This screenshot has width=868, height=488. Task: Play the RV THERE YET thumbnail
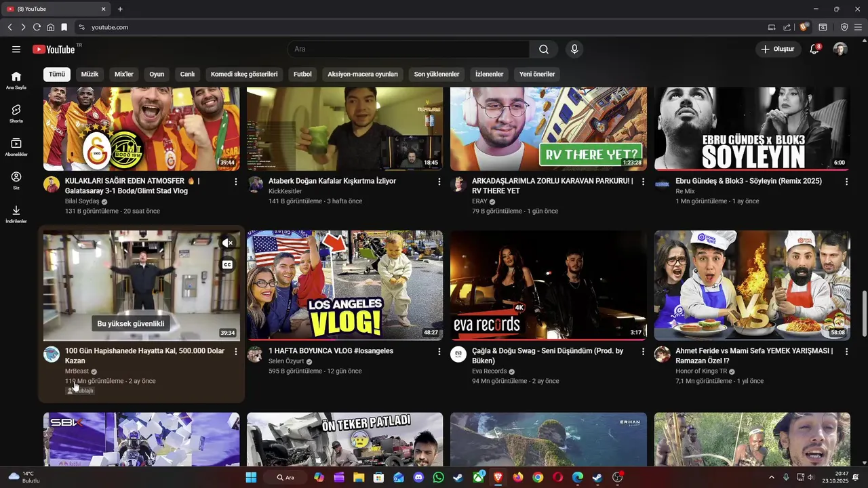point(548,128)
